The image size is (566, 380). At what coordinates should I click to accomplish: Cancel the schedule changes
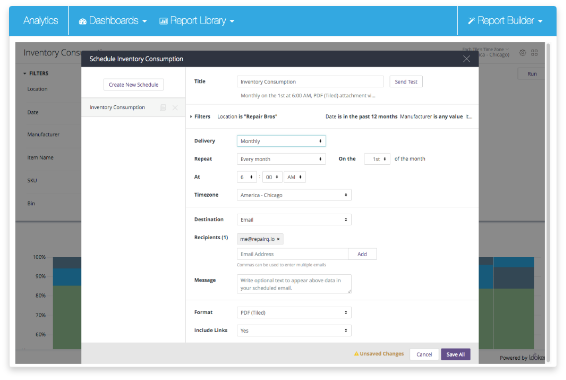(424, 354)
